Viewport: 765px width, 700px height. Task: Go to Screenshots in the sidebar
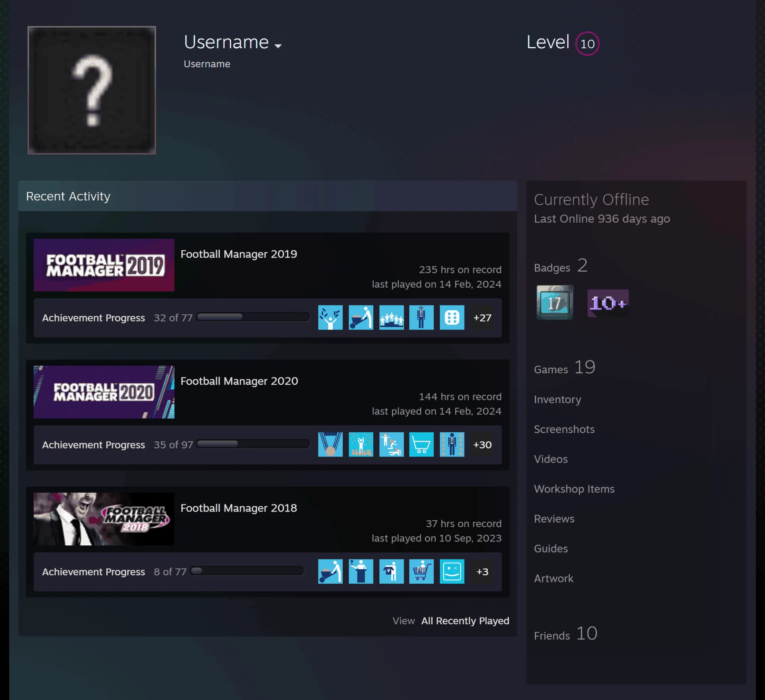[564, 429]
